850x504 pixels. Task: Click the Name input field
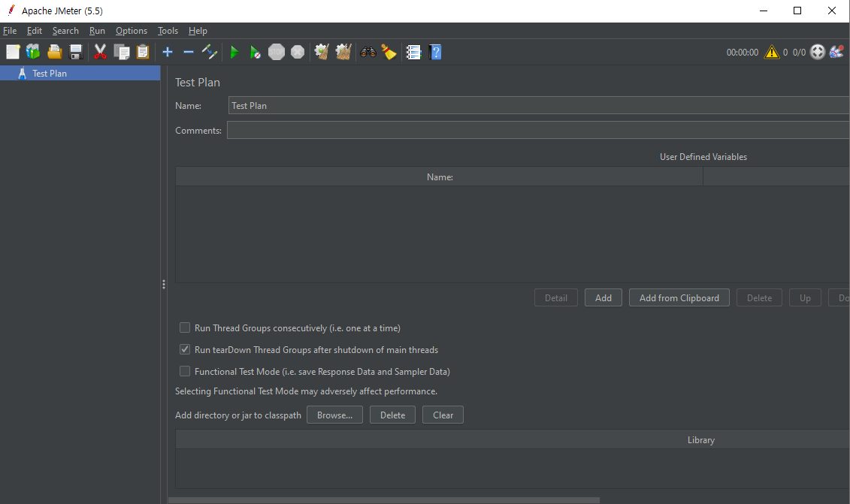pyautogui.click(x=539, y=106)
